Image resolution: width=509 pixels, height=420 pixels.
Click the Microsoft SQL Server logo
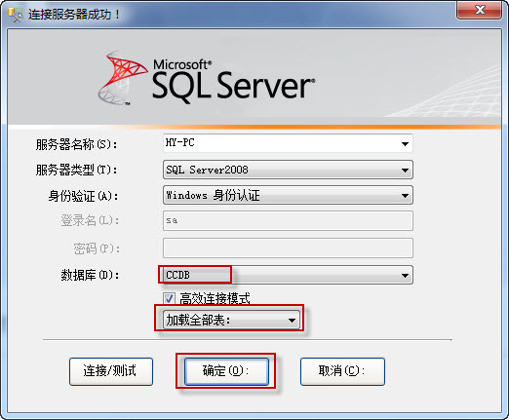(207, 78)
